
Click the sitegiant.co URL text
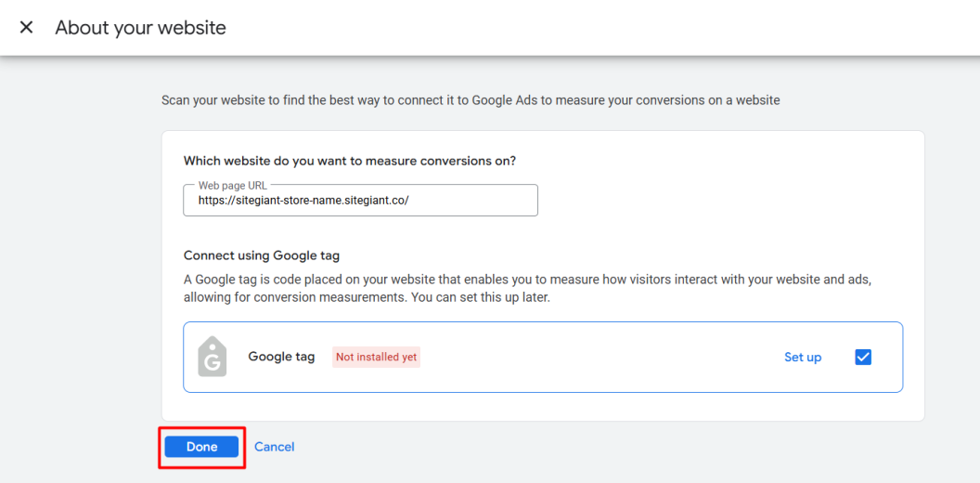pos(303,201)
